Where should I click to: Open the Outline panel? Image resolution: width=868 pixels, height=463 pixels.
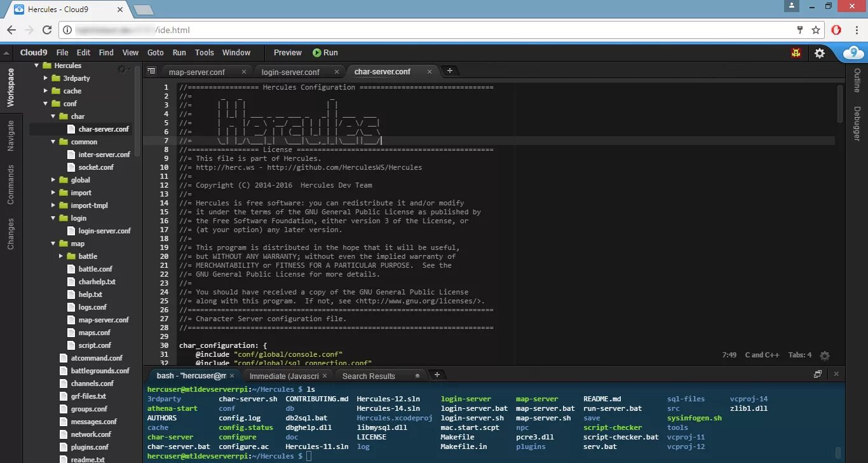click(x=857, y=81)
